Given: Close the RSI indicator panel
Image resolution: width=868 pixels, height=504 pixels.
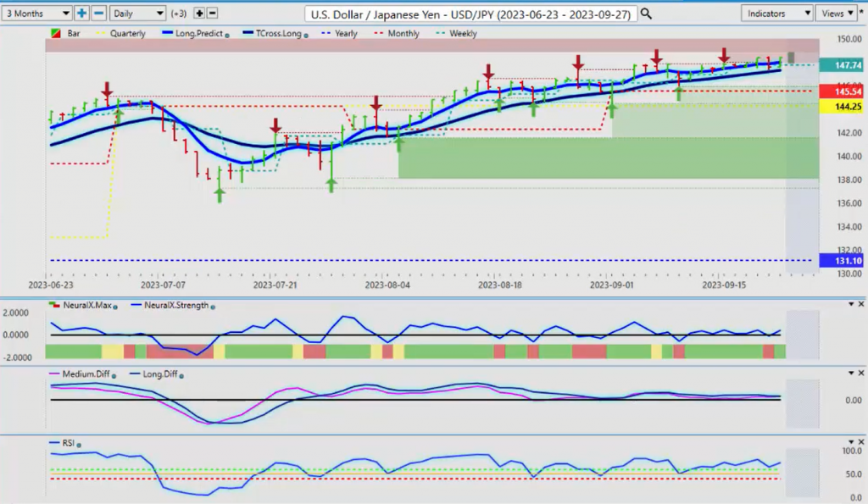Looking at the screenshot, I should click(861, 441).
